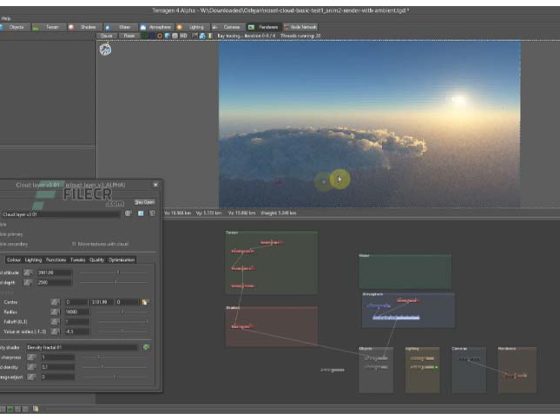Click the animation button beside the density field

coord(32,367)
